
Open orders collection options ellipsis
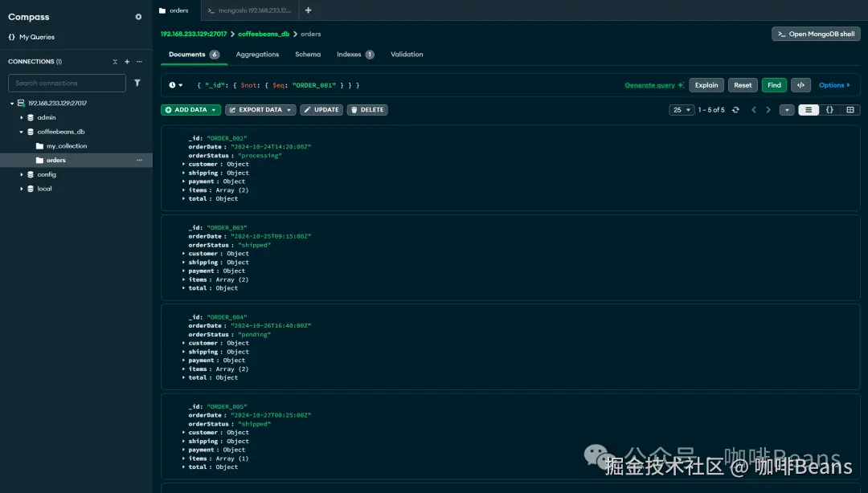[x=140, y=161]
